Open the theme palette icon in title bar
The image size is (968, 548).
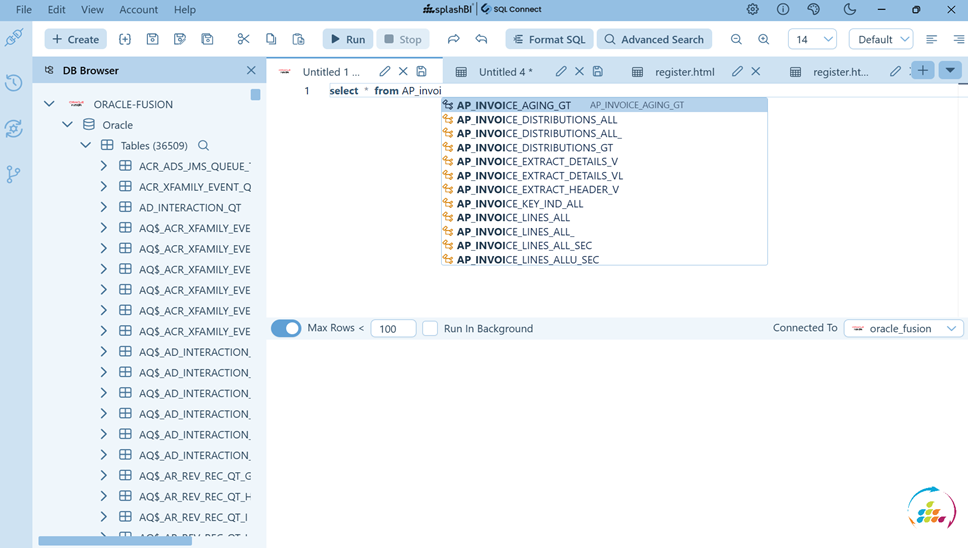pyautogui.click(x=813, y=9)
